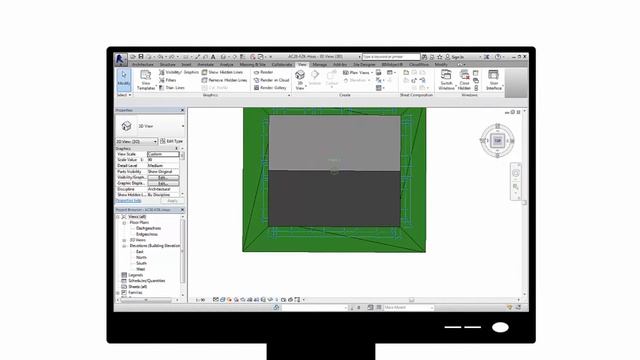
Task: Click the 3D View cube icon
Action: [300, 75]
